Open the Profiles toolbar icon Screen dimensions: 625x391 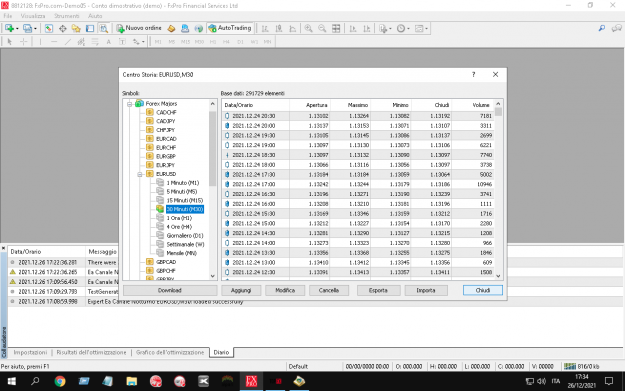[x=27, y=28]
